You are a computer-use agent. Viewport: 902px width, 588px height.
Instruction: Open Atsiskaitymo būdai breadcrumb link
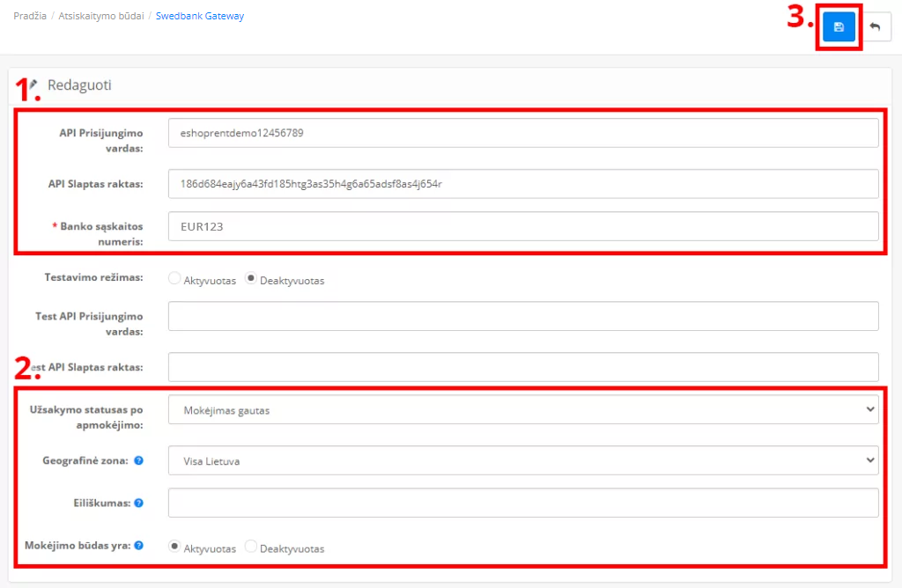click(x=101, y=16)
